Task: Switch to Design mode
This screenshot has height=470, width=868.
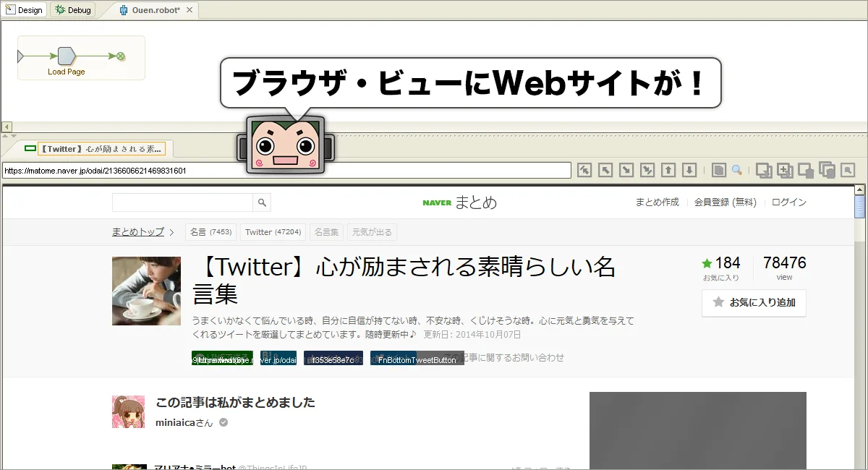Action: click(24, 10)
